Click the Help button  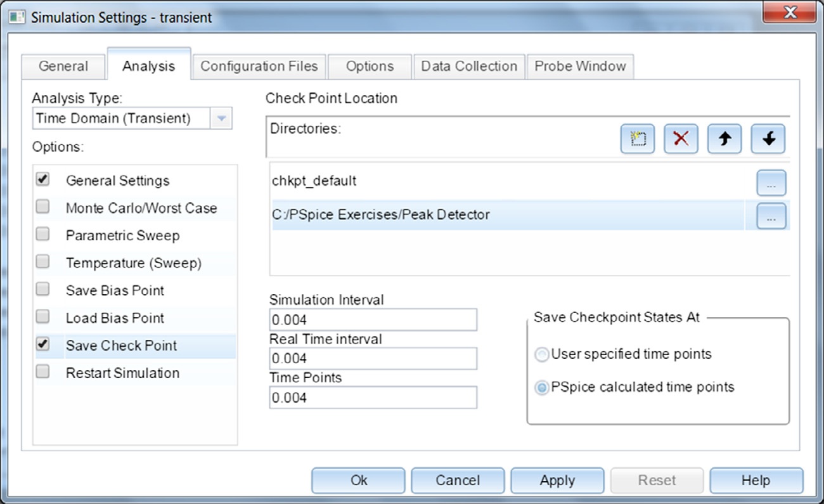pyautogui.click(x=756, y=480)
